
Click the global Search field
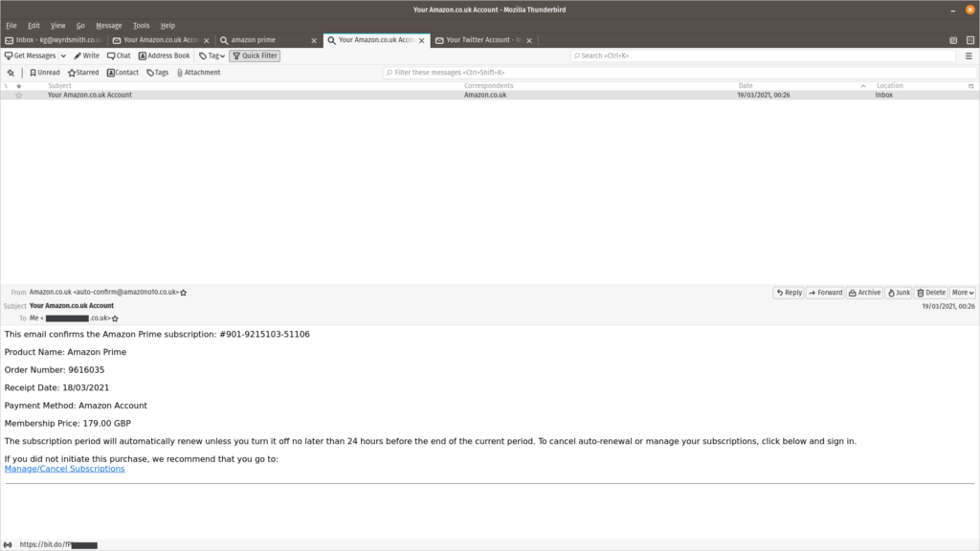pos(763,55)
